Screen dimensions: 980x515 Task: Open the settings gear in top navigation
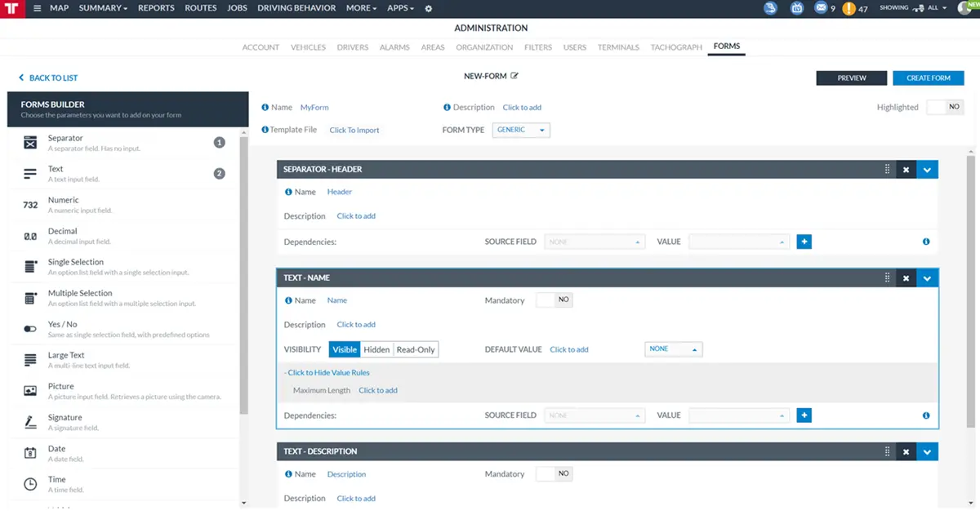(x=429, y=8)
